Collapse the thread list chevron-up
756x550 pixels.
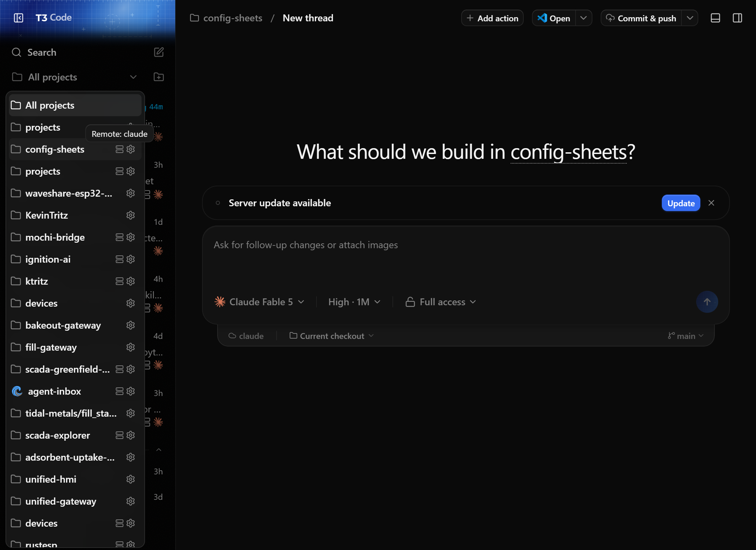point(159,450)
